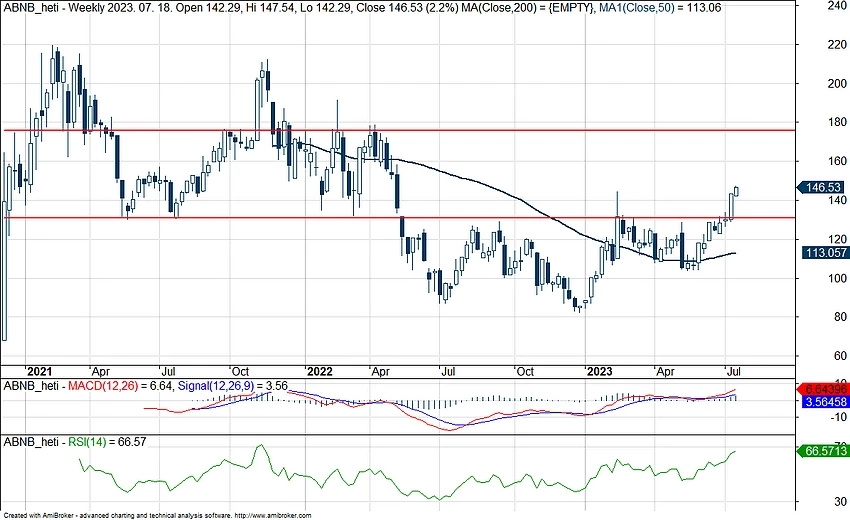Click the 113.057 moving average value label

click(825, 253)
